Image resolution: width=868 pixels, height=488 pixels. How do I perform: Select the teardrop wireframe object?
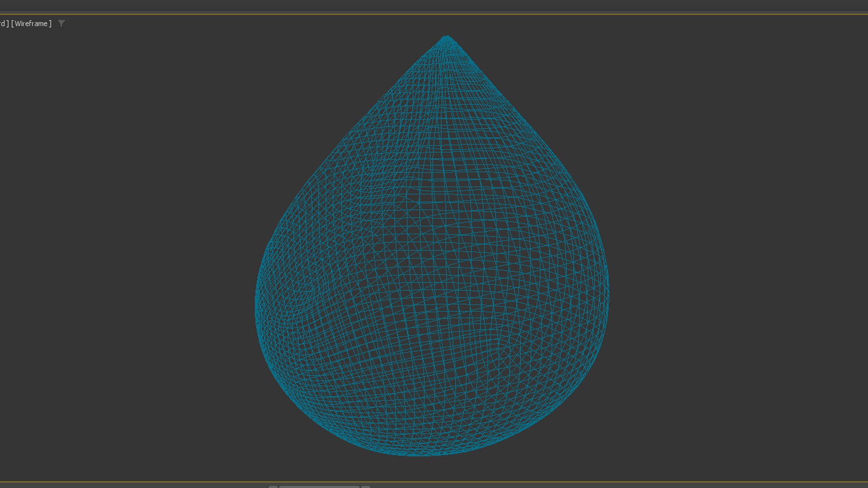[432, 246]
